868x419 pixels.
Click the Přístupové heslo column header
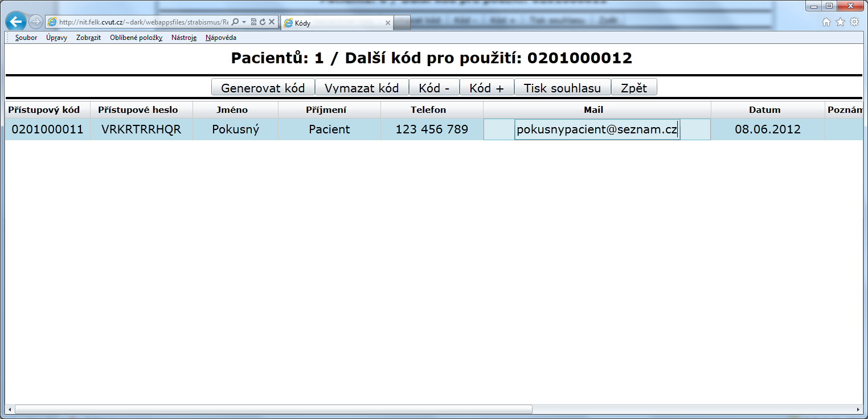point(141,109)
